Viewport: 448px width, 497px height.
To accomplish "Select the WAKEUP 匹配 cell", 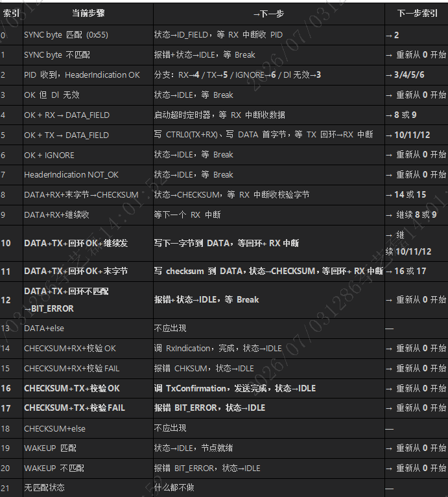I will point(88,448).
